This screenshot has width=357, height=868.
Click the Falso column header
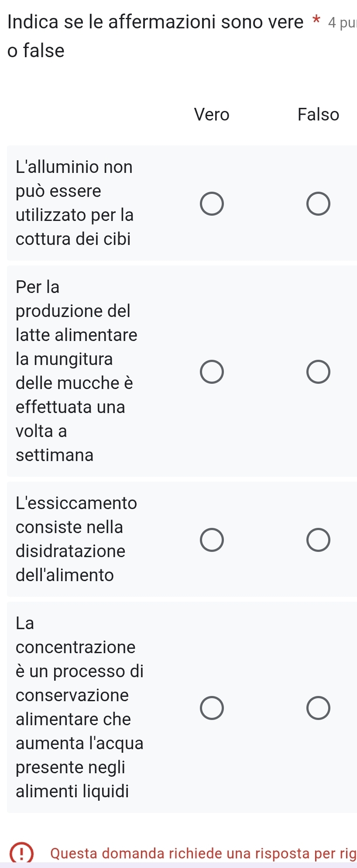[318, 114]
